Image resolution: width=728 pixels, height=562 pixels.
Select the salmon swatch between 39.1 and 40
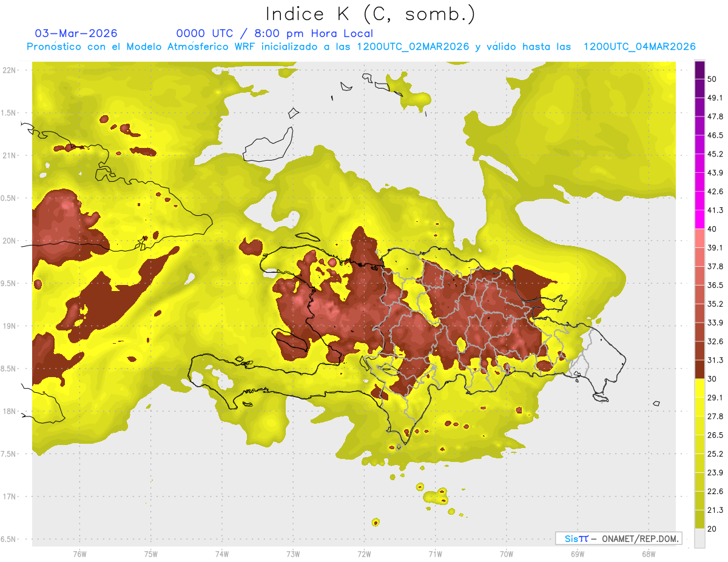click(x=700, y=238)
